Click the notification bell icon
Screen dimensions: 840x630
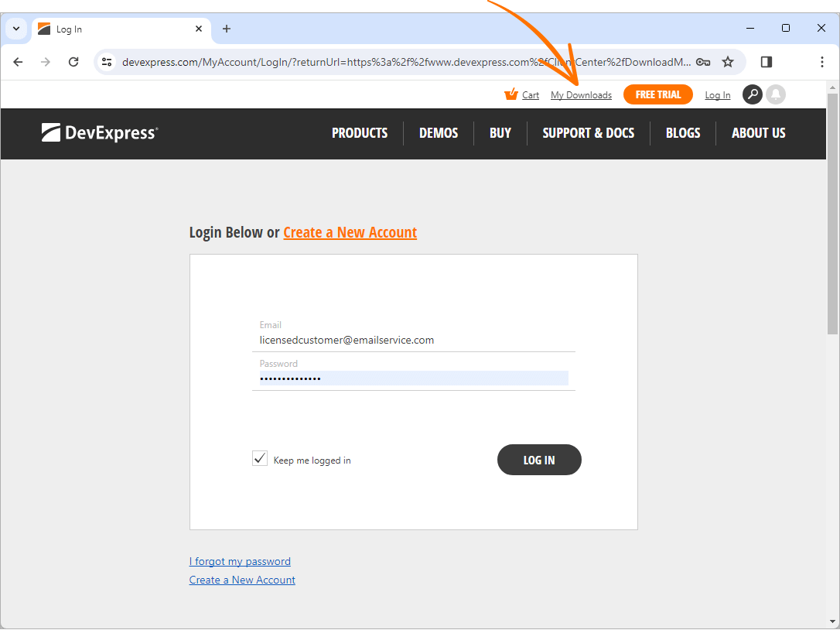[776, 94]
